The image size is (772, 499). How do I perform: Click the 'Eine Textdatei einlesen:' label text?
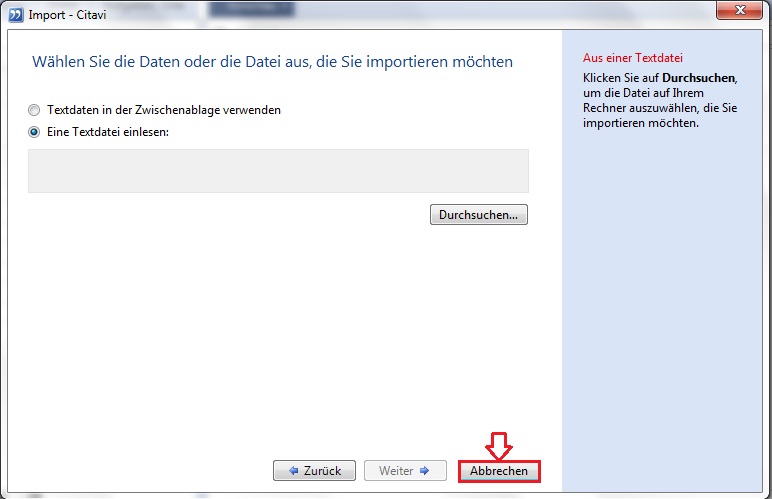click(x=109, y=132)
